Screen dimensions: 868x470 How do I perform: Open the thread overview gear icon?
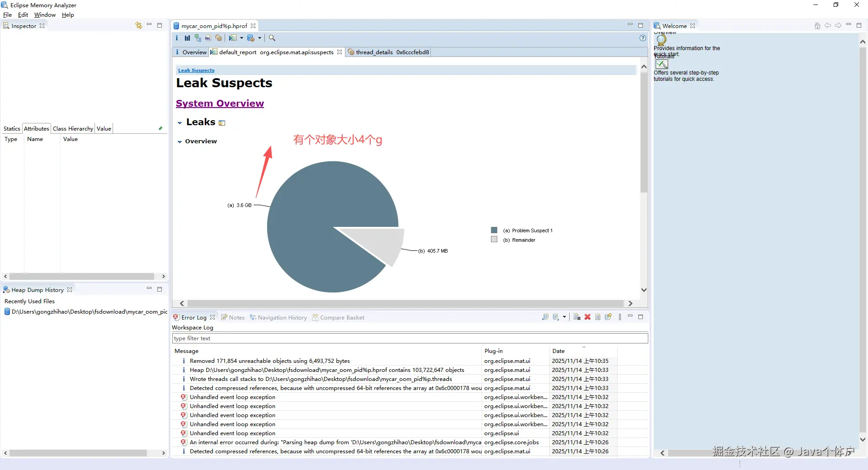coord(219,38)
